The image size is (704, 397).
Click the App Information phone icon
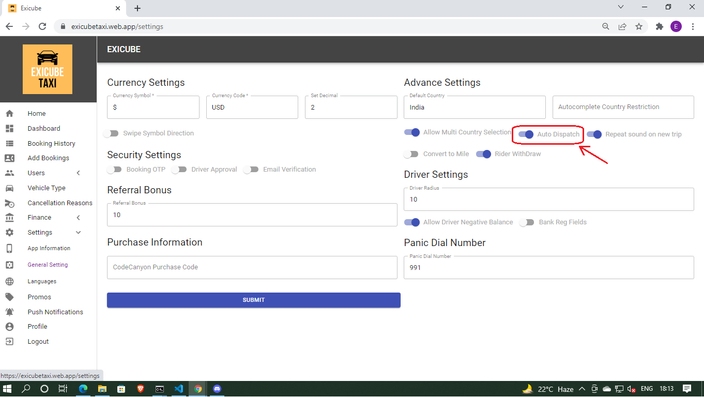[x=9, y=248]
